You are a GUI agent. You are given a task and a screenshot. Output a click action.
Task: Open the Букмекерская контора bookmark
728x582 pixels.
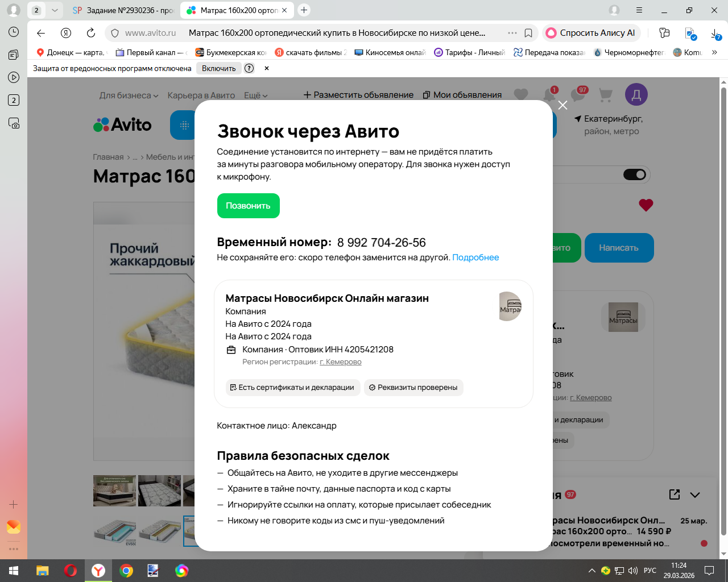pyautogui.click(x=231, y=52)
